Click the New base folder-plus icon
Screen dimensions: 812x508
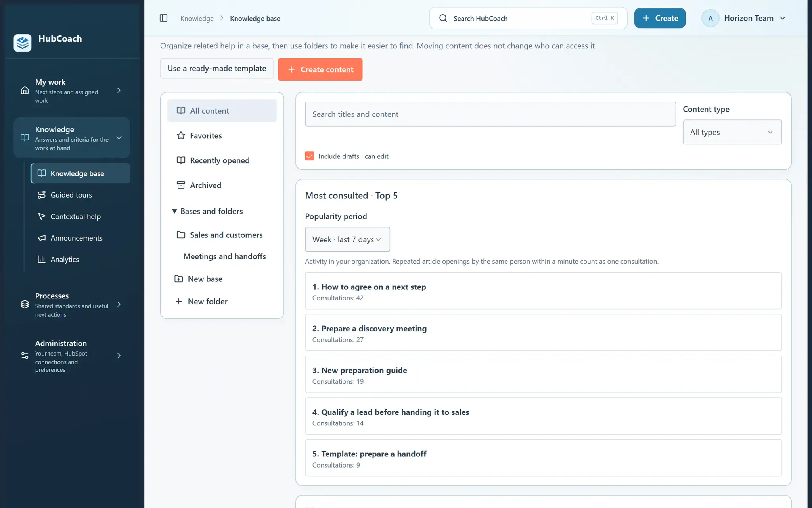[179, 279]
